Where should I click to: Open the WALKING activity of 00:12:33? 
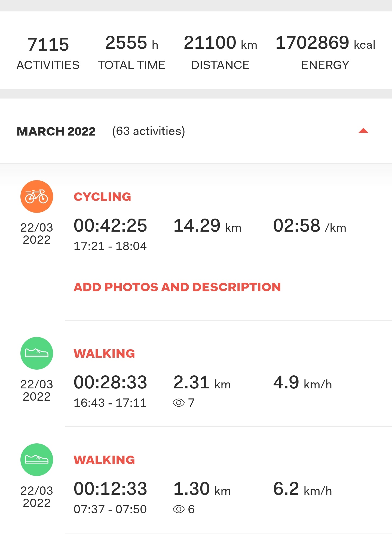pos(104,460)
